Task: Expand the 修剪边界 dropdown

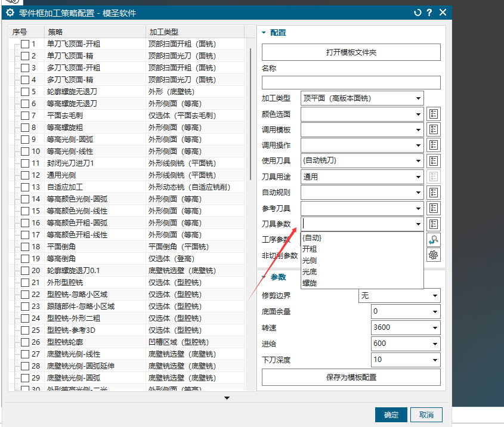Action: [399, 296]
